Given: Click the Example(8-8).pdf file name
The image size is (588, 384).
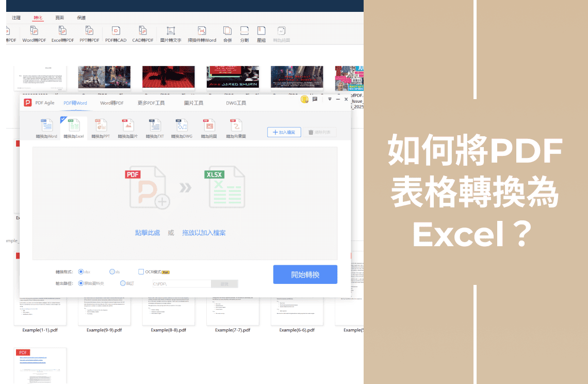Looking at the screenshot, I should pos(168,330).
